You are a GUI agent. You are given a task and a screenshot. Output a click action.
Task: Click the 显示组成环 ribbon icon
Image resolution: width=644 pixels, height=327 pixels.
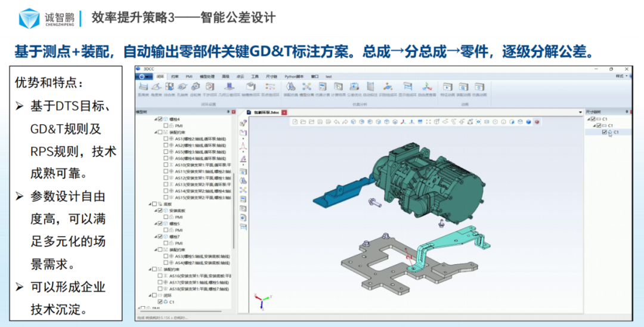click(x=407, y=87)
